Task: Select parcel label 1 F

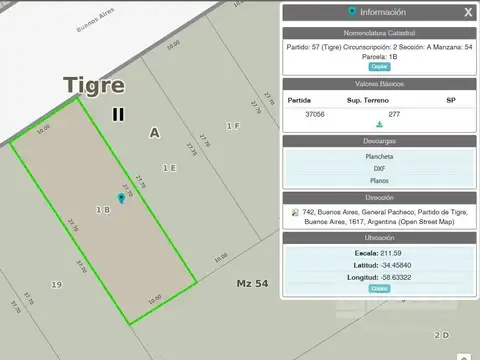Action: (x=233, y=126)
